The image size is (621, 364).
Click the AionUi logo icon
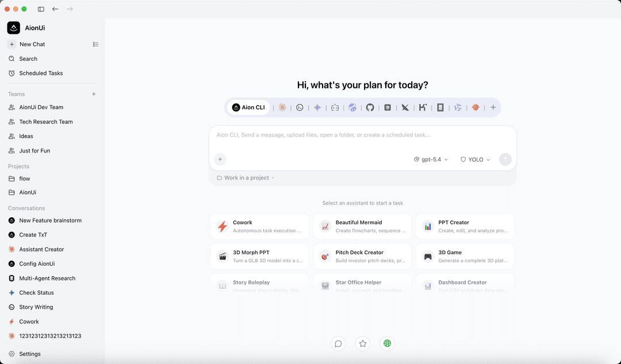13,28
